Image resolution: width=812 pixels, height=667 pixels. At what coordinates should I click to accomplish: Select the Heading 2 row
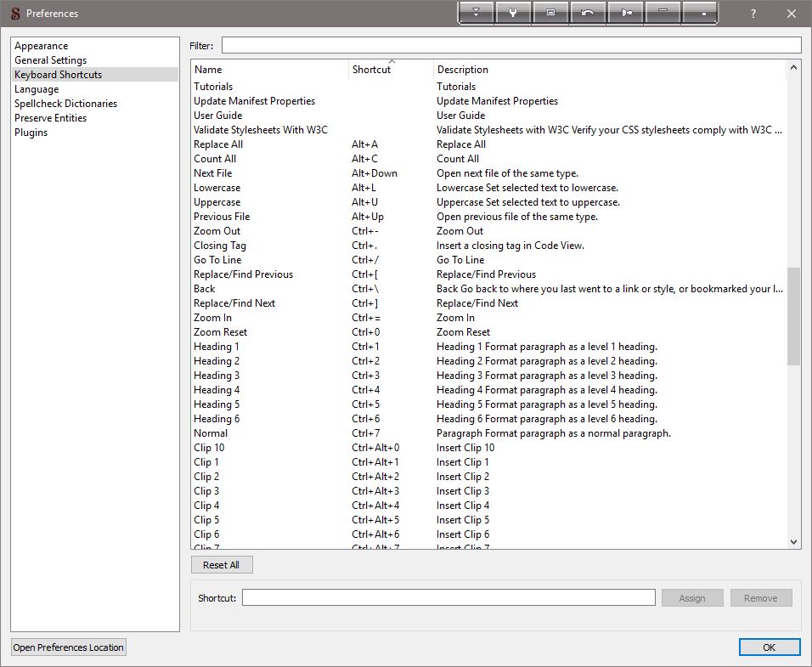coord(488,362)
